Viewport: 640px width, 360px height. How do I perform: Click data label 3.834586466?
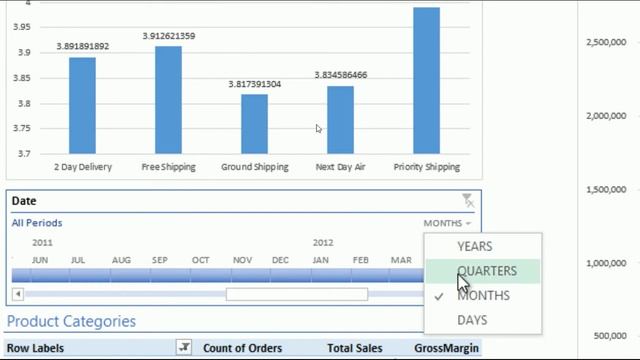341,75
